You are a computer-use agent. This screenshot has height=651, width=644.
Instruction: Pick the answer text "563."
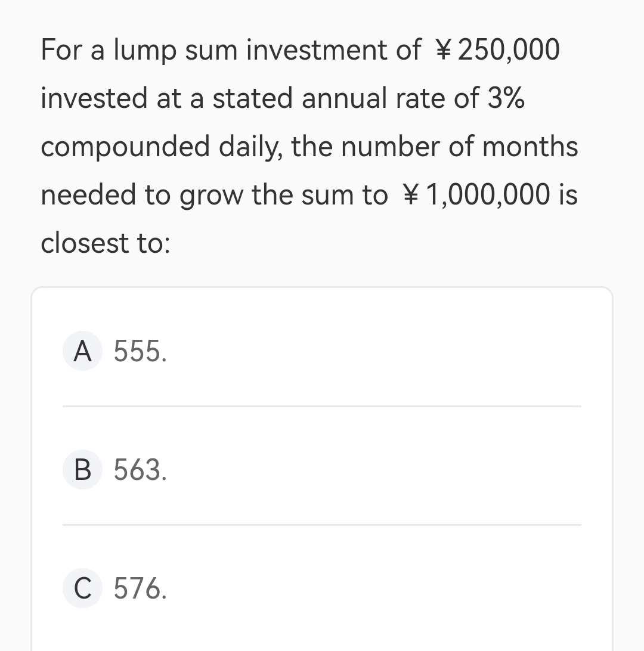coord(140,470)
